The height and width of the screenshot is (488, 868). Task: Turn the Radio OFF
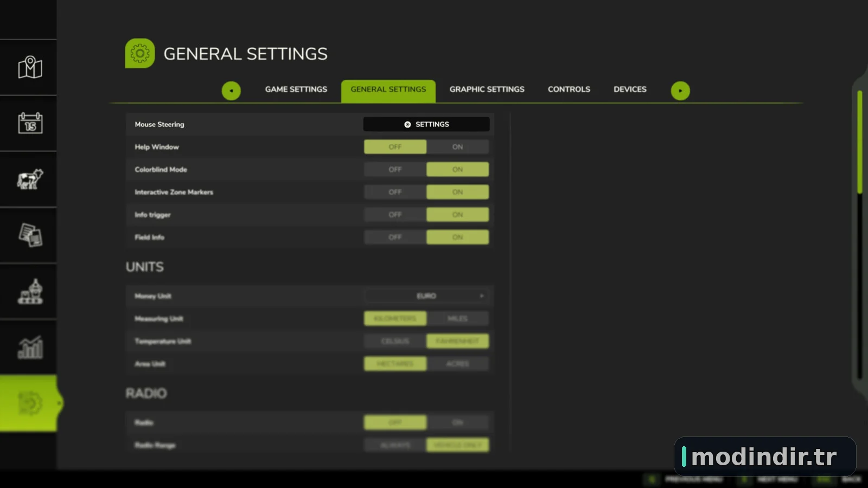coord(395,422)
